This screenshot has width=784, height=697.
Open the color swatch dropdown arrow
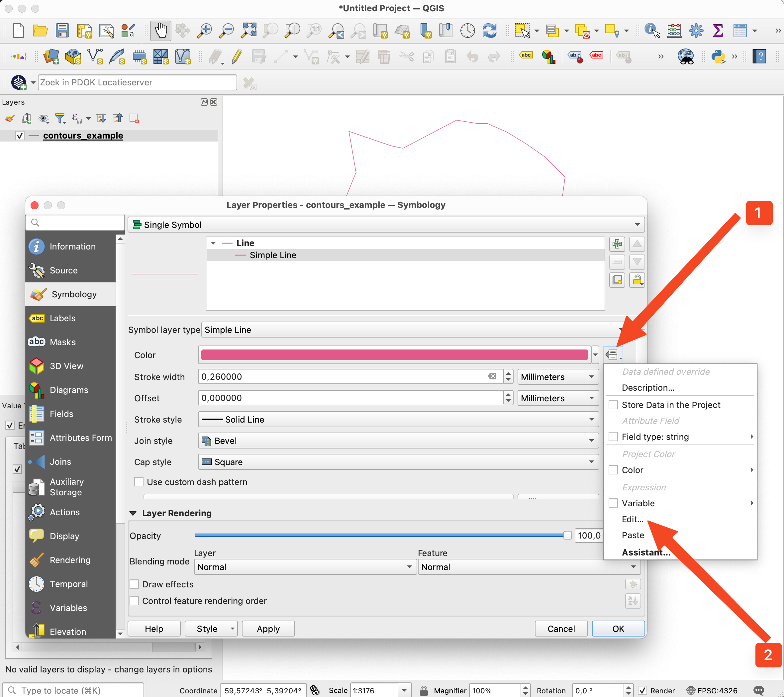595,355
